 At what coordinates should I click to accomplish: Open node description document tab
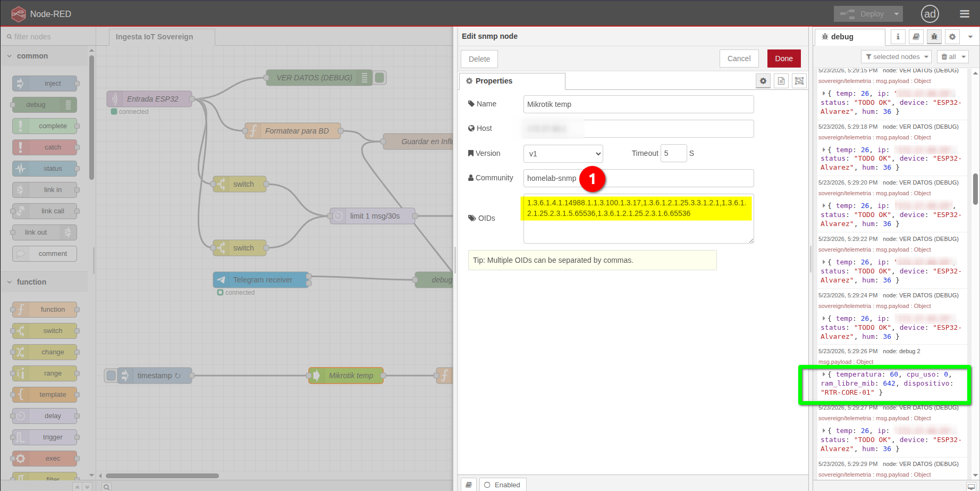[x=781, y=81]
